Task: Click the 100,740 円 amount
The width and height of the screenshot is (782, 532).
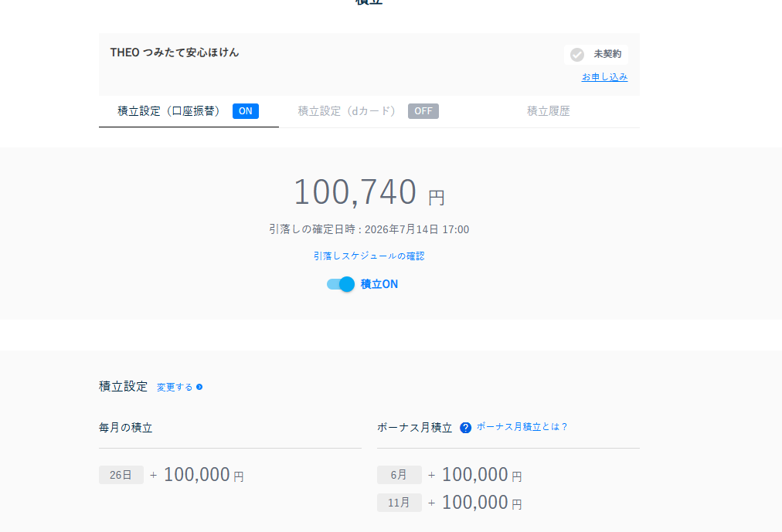Action: [369, 191]
